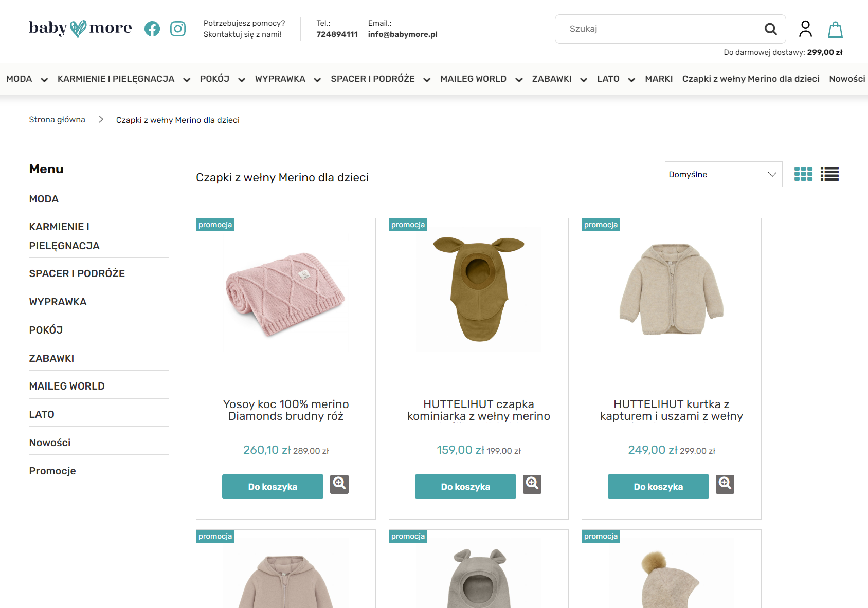868x608 pixels.
Task: Expand the LATO top menu chevron
Action: pyautogui.click(x=631, y=80)
